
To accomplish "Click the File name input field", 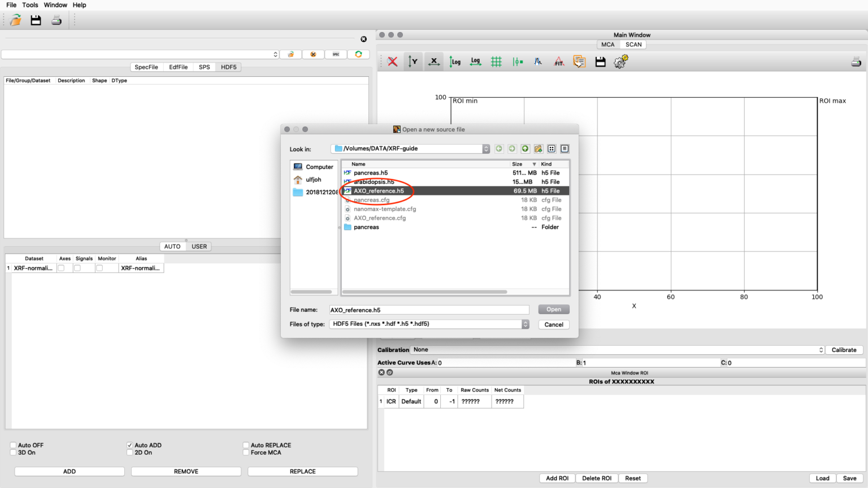I will 429,310.
